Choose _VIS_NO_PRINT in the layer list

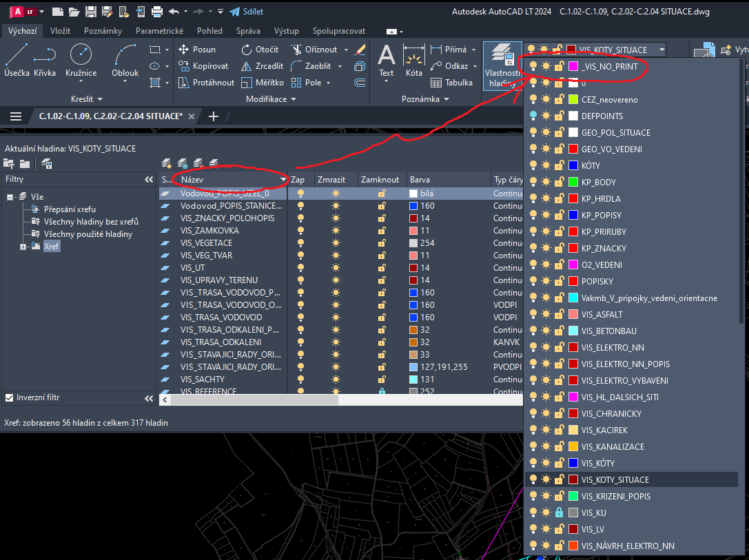point(609,67)
